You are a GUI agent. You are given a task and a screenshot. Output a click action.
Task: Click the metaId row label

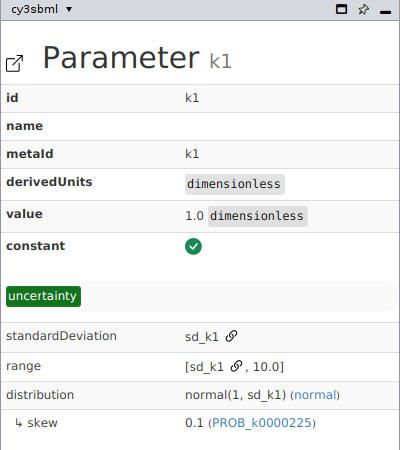(30, 154)
